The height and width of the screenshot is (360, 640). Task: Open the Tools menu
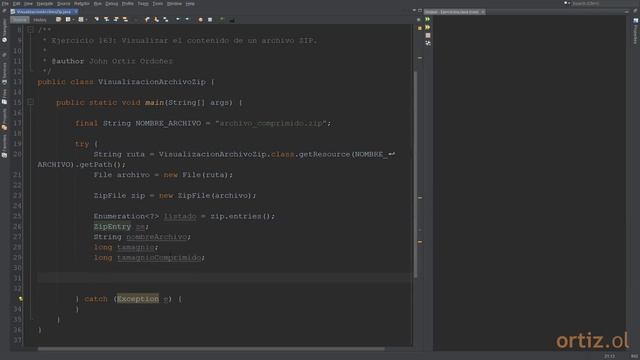point(158,4)
